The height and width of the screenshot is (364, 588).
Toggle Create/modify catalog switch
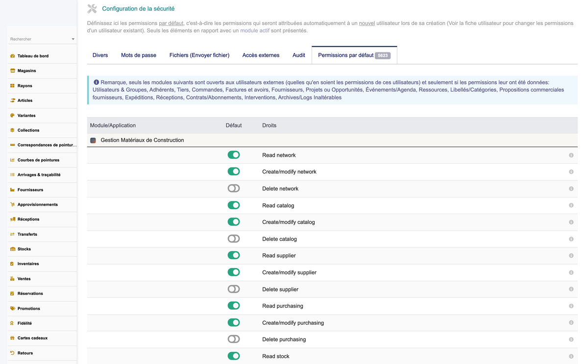[x=234, y=222]
